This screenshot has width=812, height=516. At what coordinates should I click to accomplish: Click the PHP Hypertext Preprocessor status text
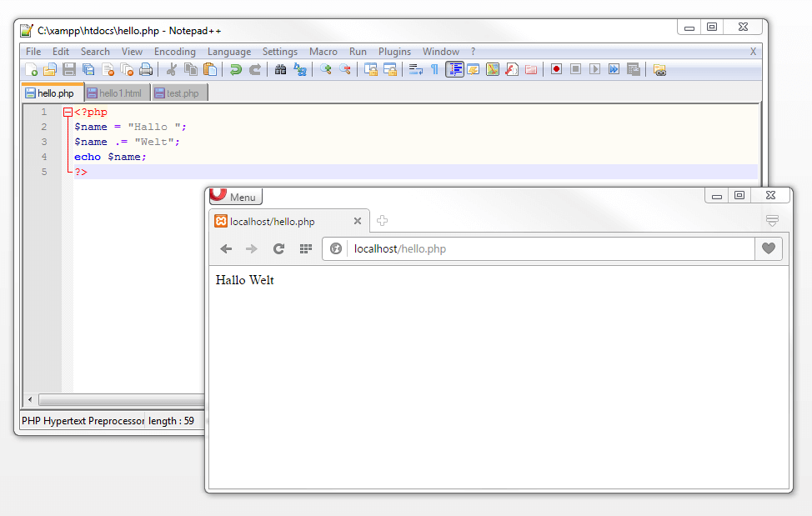[83, 421]
